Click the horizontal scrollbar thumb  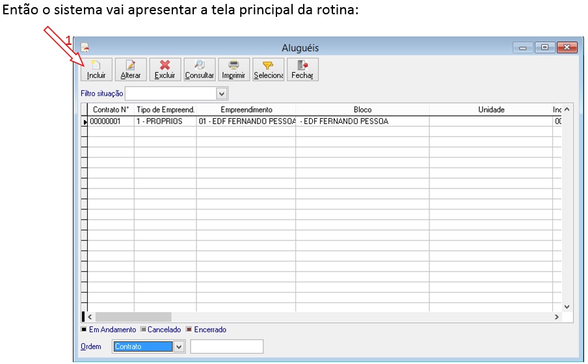point(133,317)
